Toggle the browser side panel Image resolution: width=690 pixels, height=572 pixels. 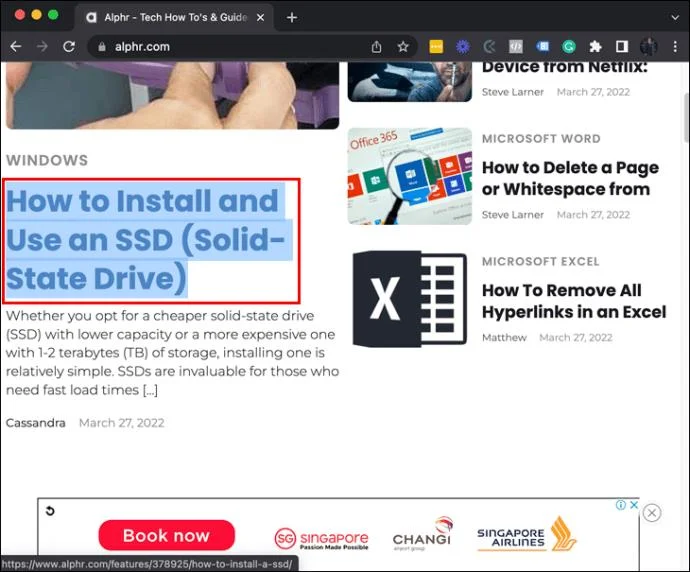(622, 47)
